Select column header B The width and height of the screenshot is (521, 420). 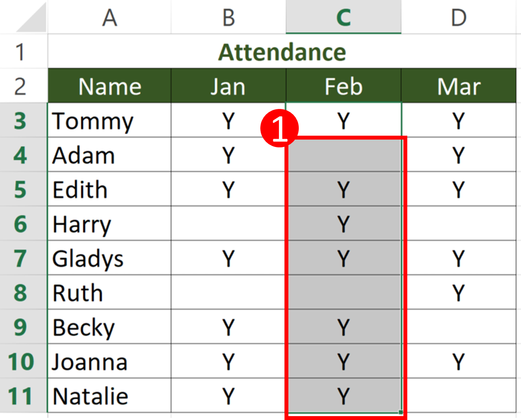228,16
